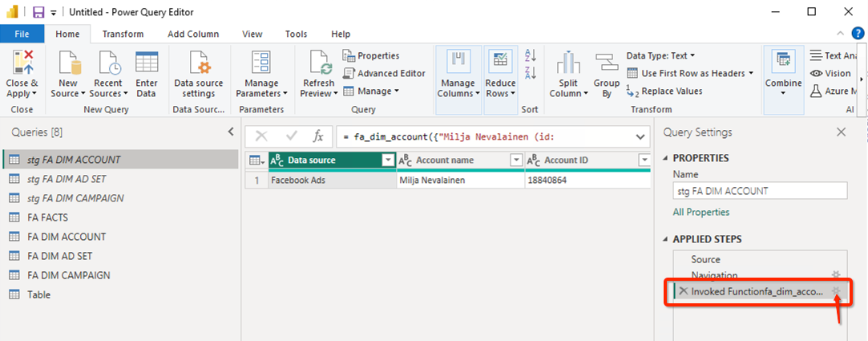Screen dimensions: 868x341
Task: Click the fx function icon
Action: click(x=318, y=136)
